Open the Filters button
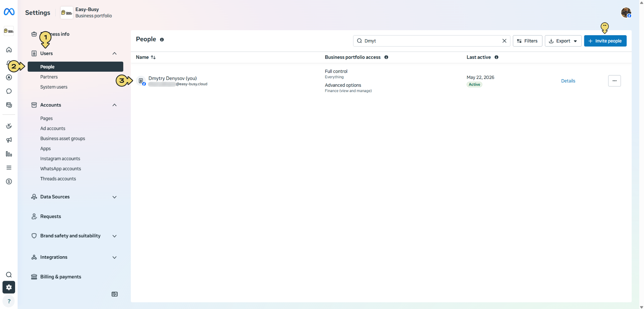The image size is (644, 309). 527,41
